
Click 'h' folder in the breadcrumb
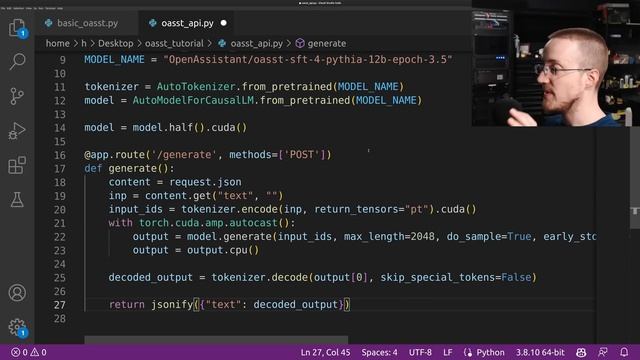pyautogui.click(x=84, y=43)
